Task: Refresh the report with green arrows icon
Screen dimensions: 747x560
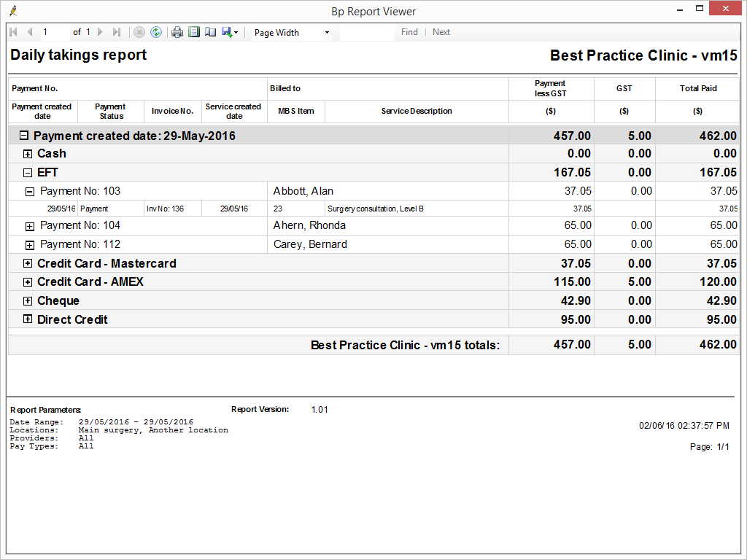Action: (156, 32)
